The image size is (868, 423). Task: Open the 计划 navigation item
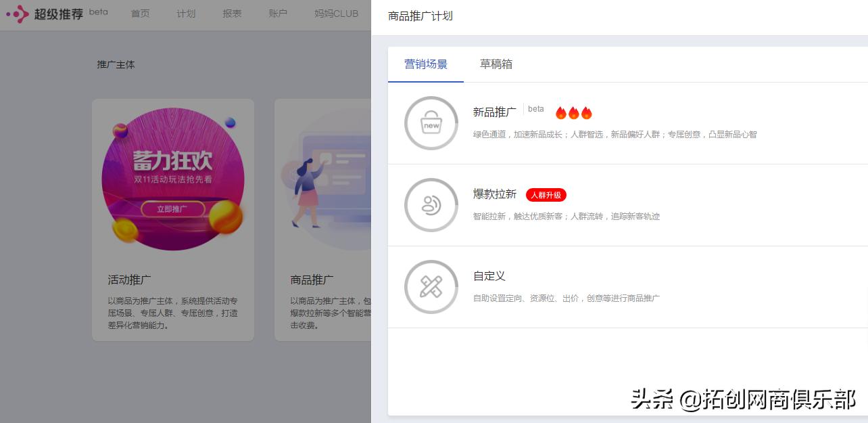pyautogui.click(x=185, y=14)
